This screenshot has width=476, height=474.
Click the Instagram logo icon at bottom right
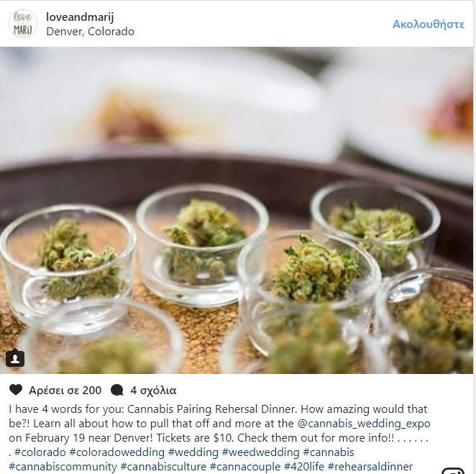(x=452, y=471)
